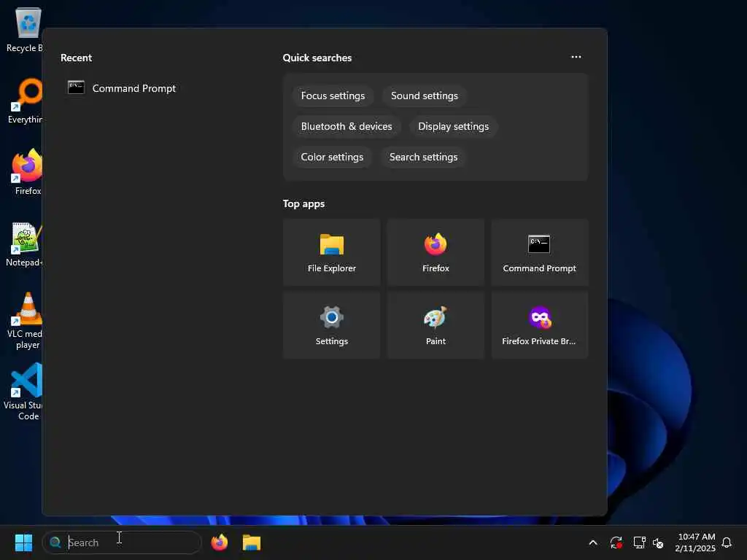
Task: Open the Recycle Bin desktop icon
Action: (25, 29)
